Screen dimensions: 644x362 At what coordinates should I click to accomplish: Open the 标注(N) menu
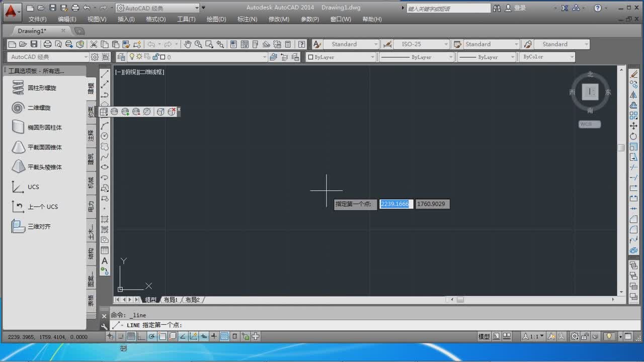pos(247,19)
